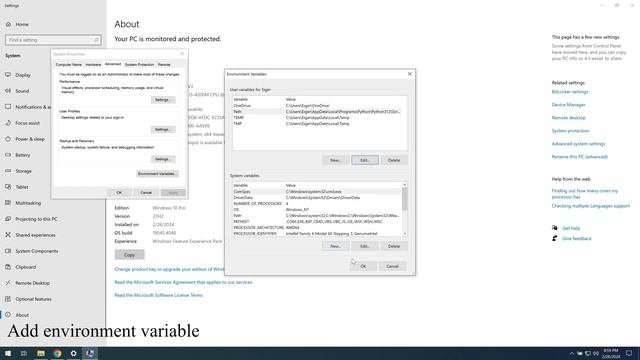The width and height of the screenshot is (640, 360).
Task: Switch to System Protection tab
Action: (x=139, y=64)
